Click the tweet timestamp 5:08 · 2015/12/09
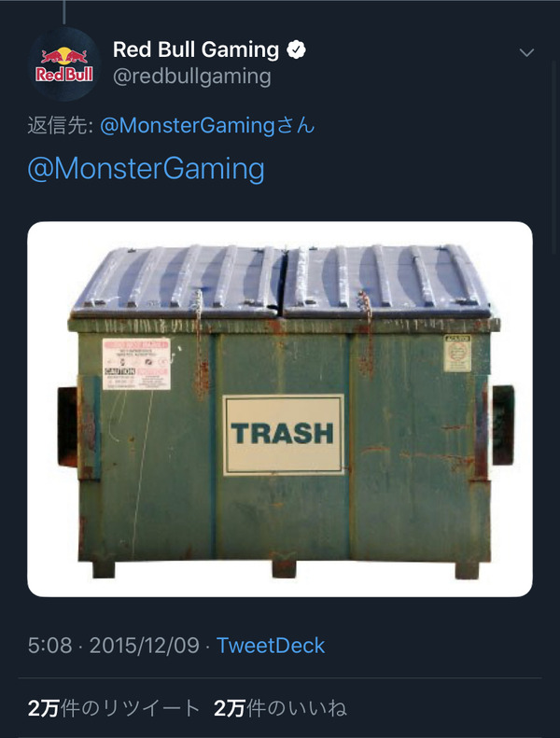This screenshot has height=738, width=560. click(x=114, y=646)
